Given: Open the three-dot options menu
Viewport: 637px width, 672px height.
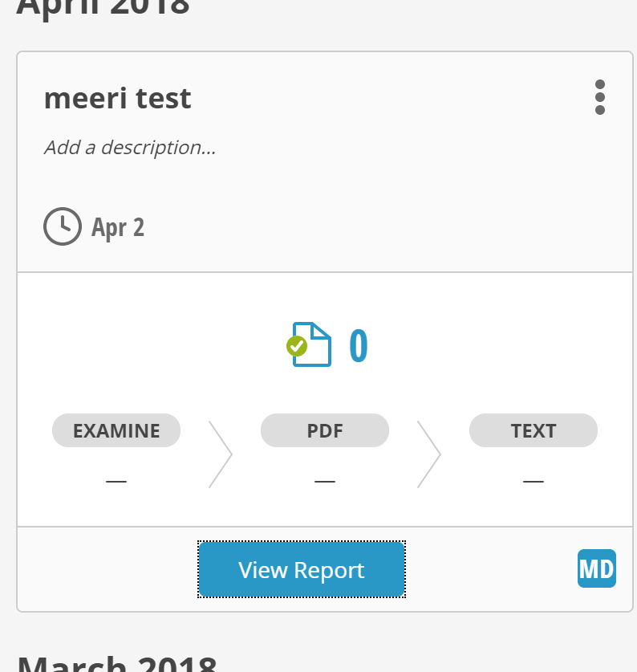Looking at the screenshot, I should [600, 97].
